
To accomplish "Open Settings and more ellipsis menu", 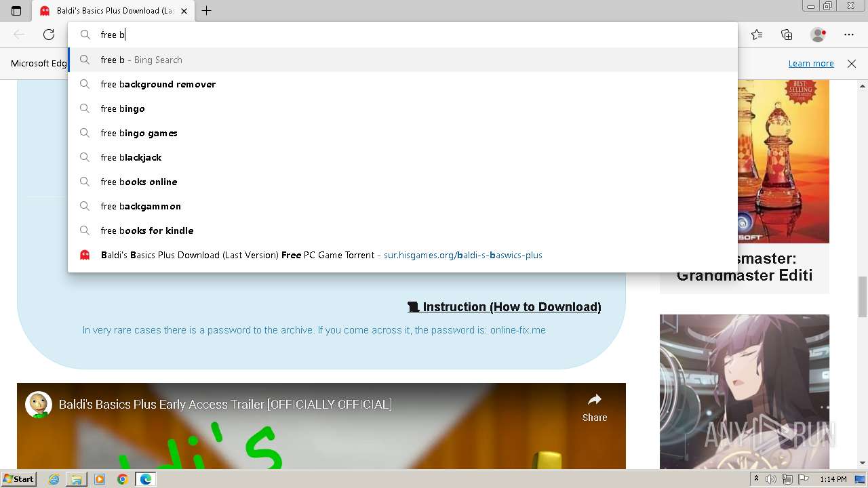I will point(849,35).
